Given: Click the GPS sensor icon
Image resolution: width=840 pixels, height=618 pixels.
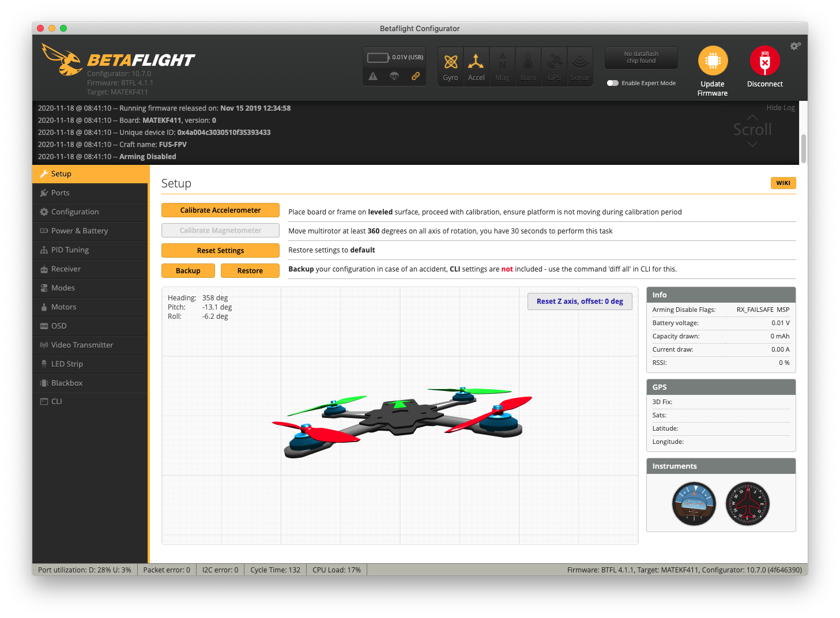Looking at the screenshot, I should coord(554,66).
